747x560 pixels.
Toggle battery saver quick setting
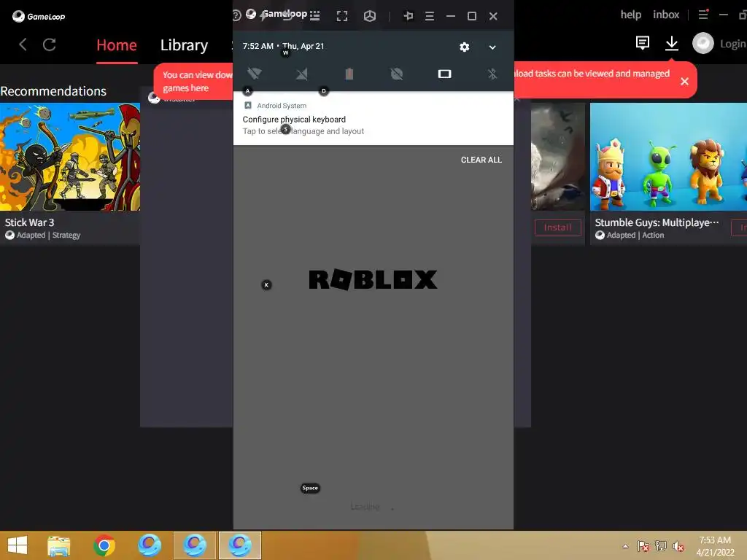point(349,74)
